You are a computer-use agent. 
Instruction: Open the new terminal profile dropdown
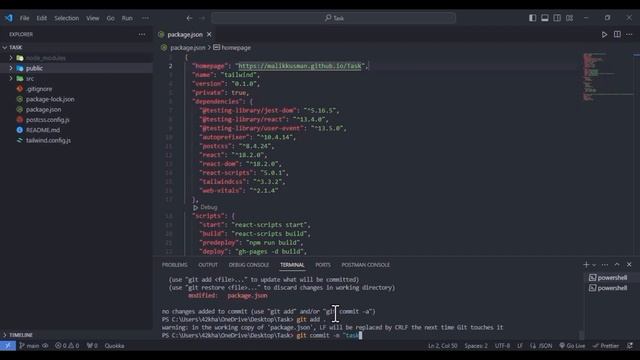point(594,265)
